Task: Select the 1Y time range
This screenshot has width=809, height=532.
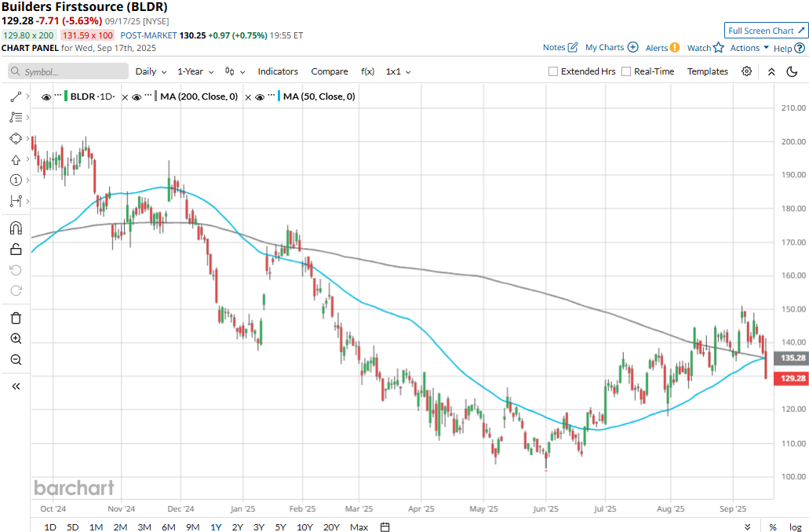Action: coord(216,527)
